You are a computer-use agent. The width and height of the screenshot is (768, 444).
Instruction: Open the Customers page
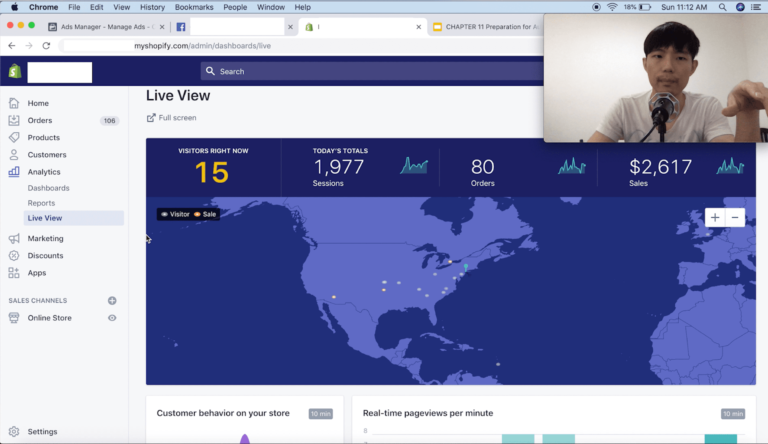point(47,155)
